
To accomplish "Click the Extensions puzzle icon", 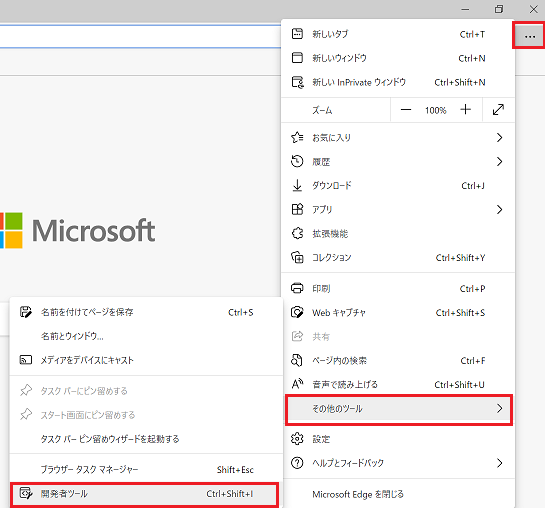I will pyautogui.click(x=297, y=233).
